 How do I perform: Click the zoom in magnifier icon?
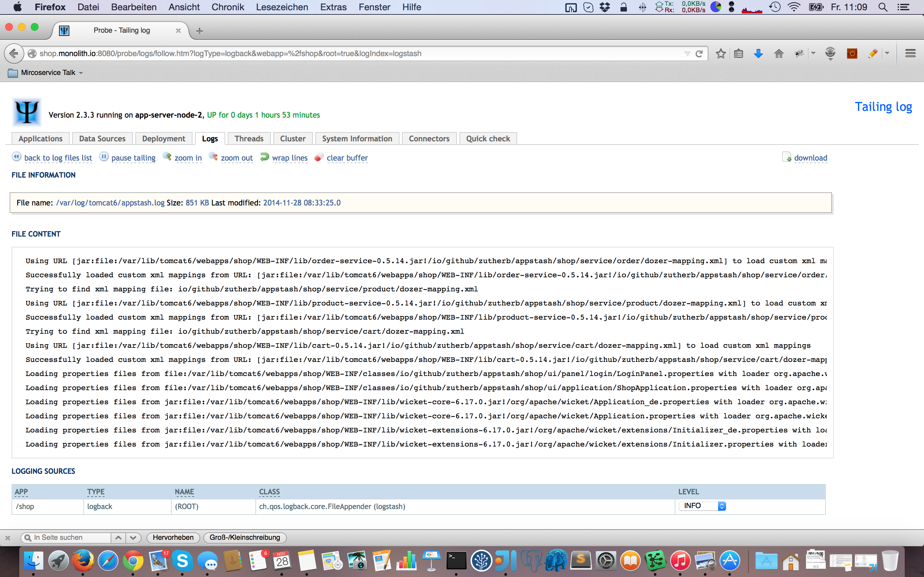click(167, 157)
